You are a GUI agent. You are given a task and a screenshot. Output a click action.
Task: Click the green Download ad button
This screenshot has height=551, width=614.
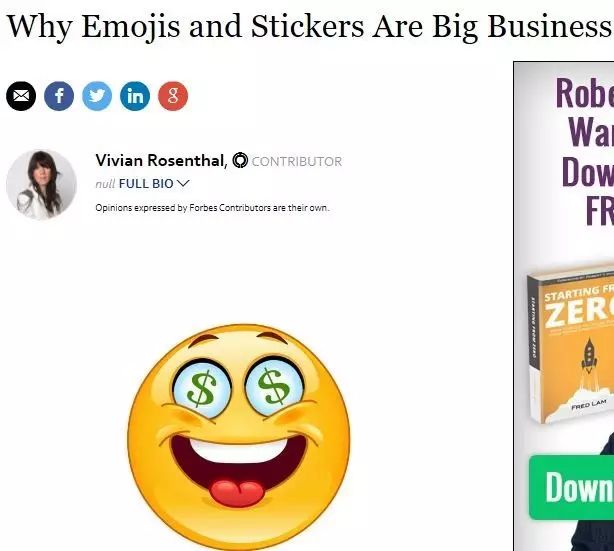[x=572, y=487]
